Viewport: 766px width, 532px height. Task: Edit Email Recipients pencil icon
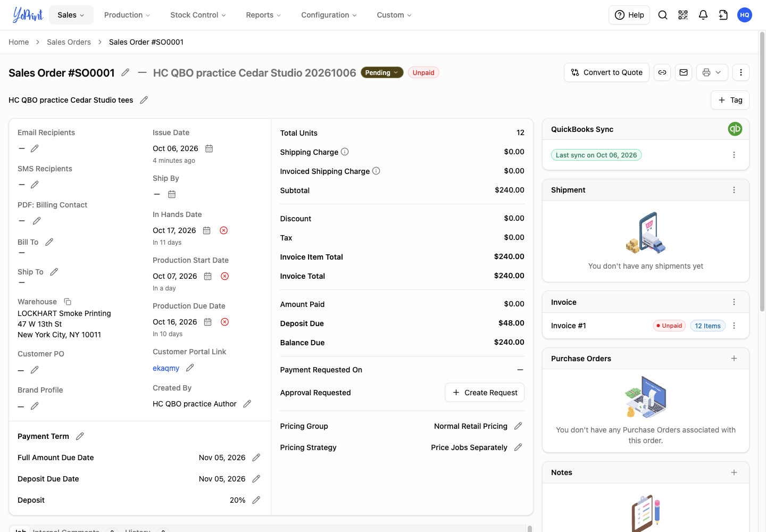point(35,148)
